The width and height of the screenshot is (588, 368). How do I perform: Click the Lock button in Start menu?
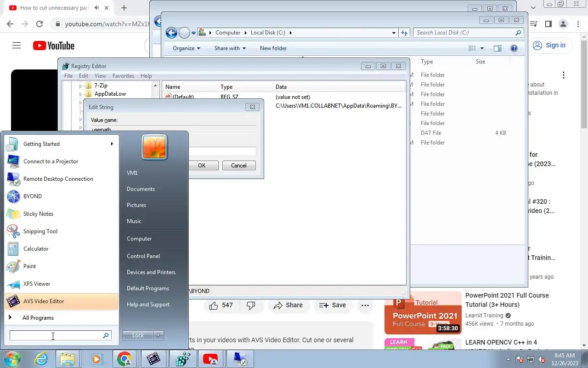(x=138, y=335)
